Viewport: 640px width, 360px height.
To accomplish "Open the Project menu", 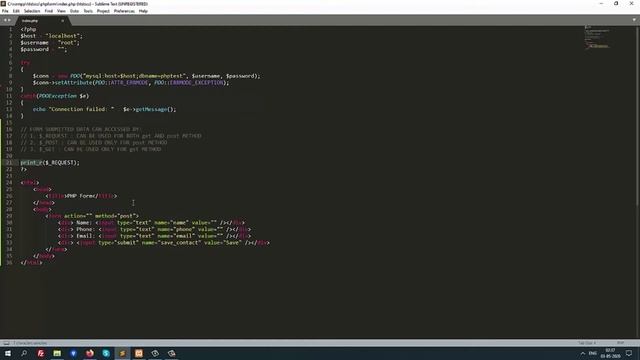I will point(103,11).
